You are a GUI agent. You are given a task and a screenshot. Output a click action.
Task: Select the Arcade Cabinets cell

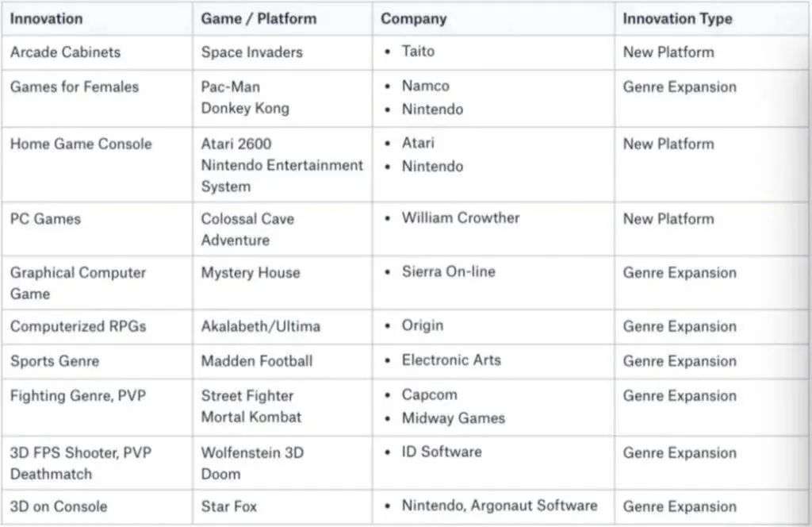click(x=65, y=52)
